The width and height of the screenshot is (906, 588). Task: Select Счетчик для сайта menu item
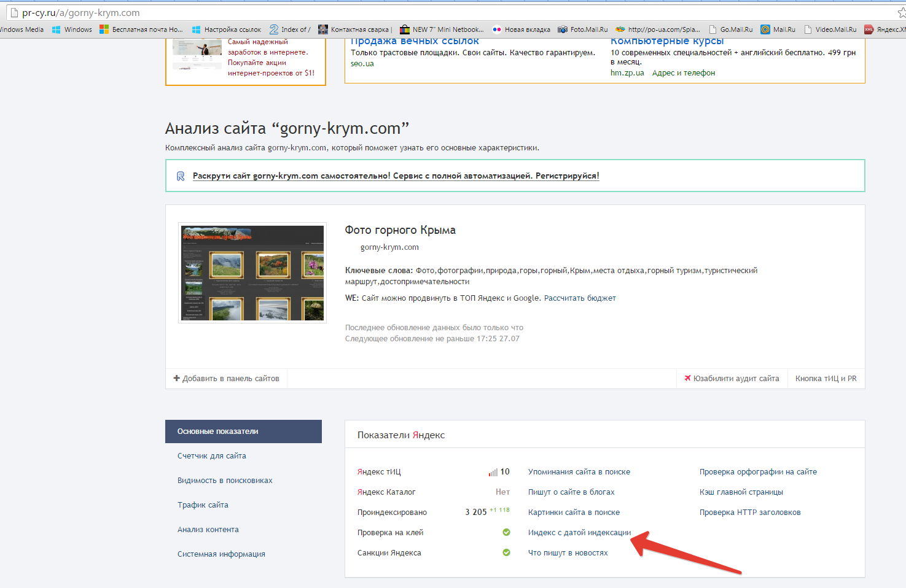click(x=212, y=456)
